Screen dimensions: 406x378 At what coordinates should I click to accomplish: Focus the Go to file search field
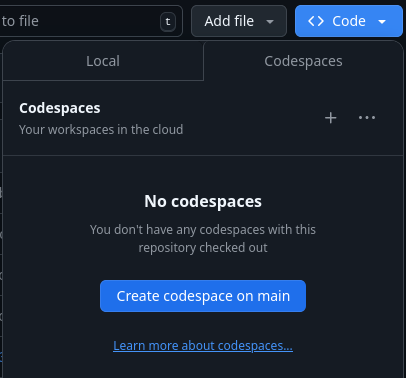[x=91, y=21]
